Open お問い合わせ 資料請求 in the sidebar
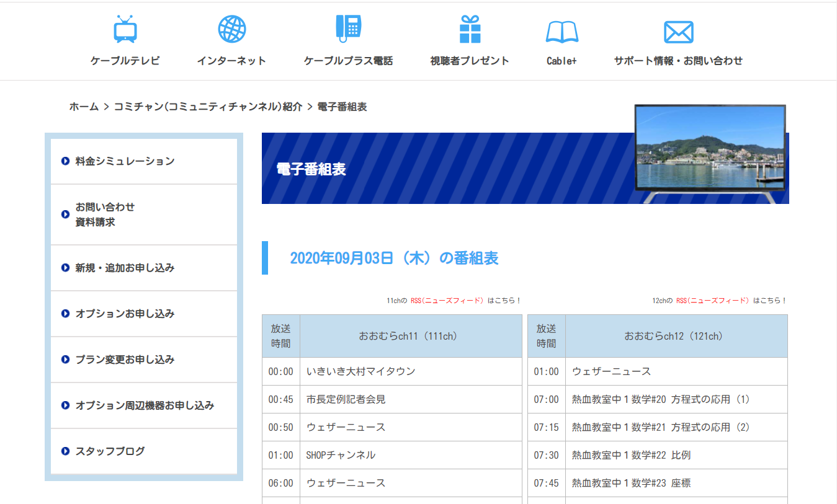Screen dimensions: 837x504 pos(144,214)
